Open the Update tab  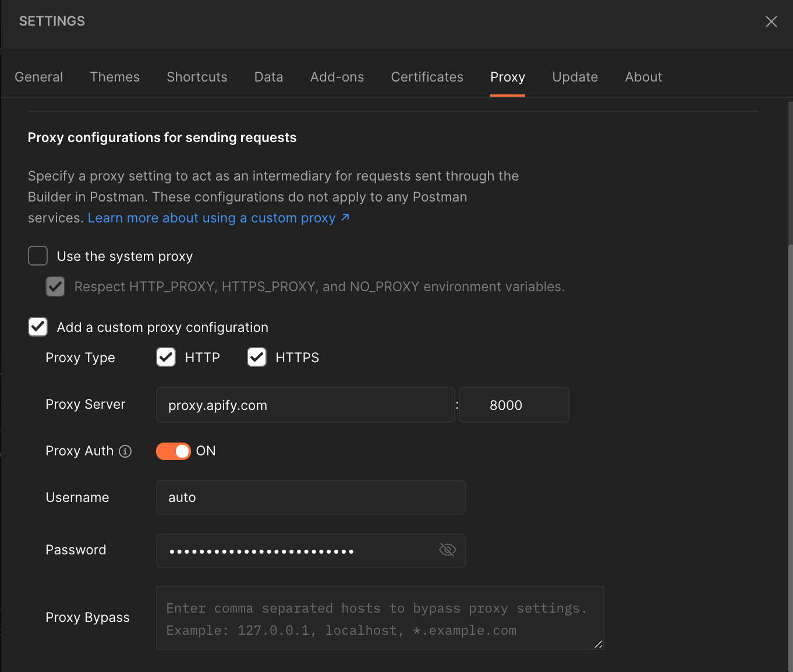tap(575, 76)
